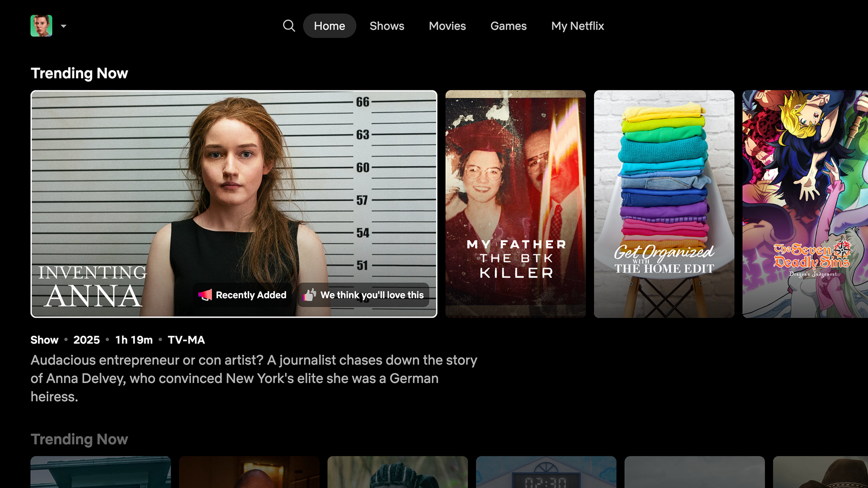Go to the Home tab
Screen dimensions: 868x488
tap(329, 26)
